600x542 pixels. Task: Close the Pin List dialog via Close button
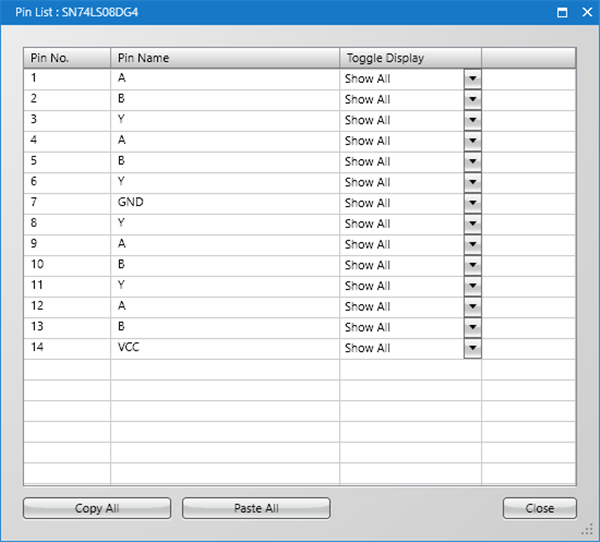coord(540,508)
